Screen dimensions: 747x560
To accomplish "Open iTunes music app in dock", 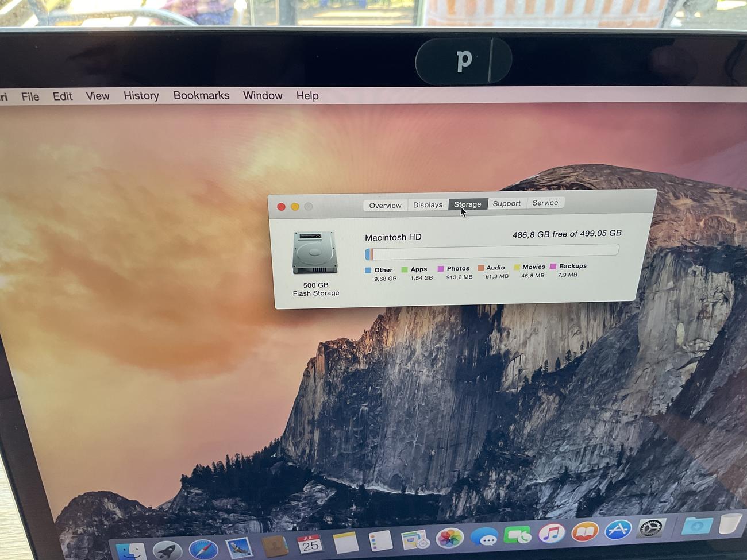I will 551,534.
